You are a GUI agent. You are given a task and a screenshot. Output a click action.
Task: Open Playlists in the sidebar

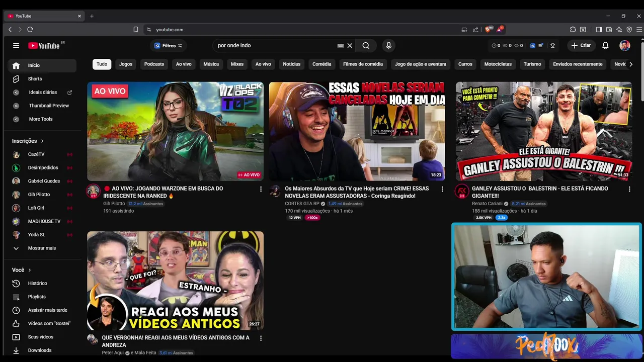[x=42, y=297]
